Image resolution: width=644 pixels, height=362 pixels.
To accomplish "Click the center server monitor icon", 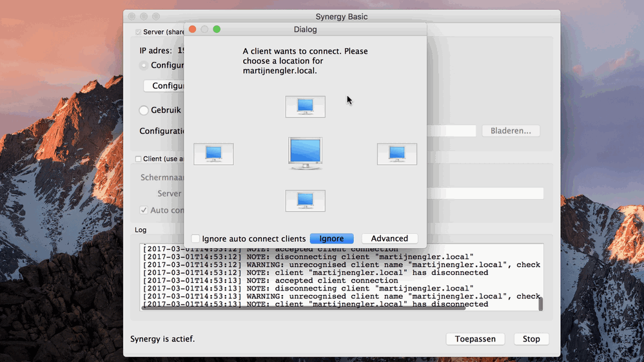I will click(x=305, y=153).
